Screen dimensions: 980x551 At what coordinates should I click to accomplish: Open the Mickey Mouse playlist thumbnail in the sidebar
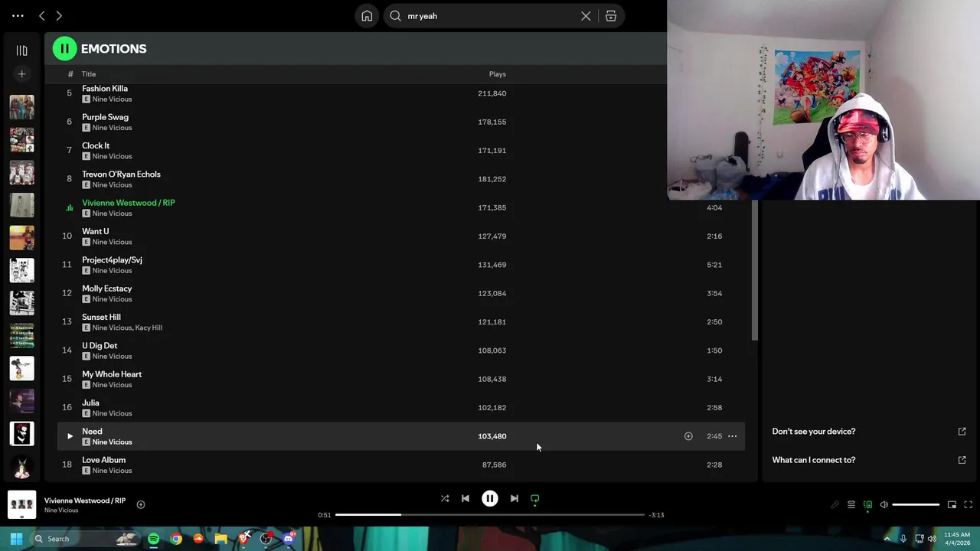point(21,368)
